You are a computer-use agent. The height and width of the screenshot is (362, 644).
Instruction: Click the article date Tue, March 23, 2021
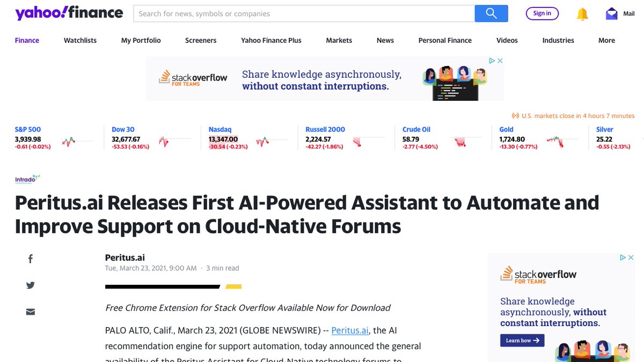pos(151,268)
